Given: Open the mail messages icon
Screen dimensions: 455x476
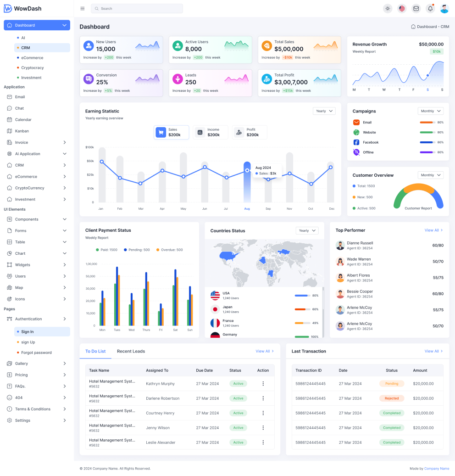Looking at the screenshot, I should click(416, 9).
